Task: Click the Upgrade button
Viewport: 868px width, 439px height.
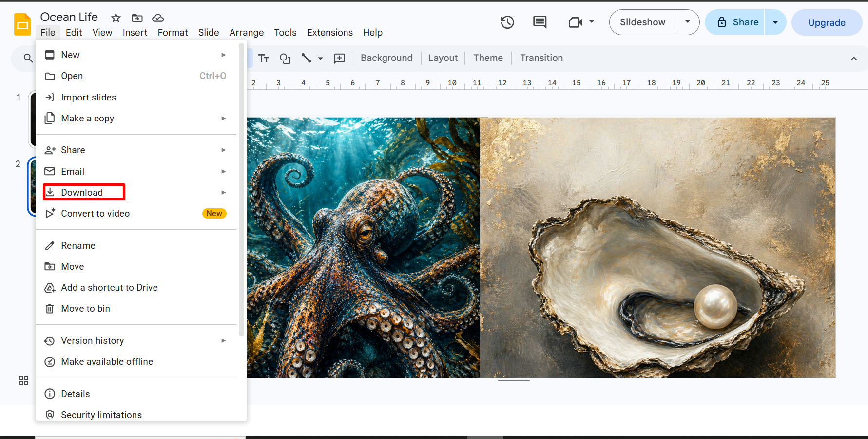Action: pyautogui.click(x=827, y=22)
